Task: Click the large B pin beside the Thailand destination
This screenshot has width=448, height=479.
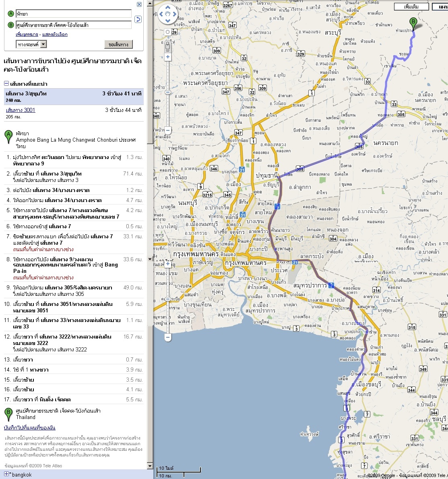Action: click(x=8, y=414)
